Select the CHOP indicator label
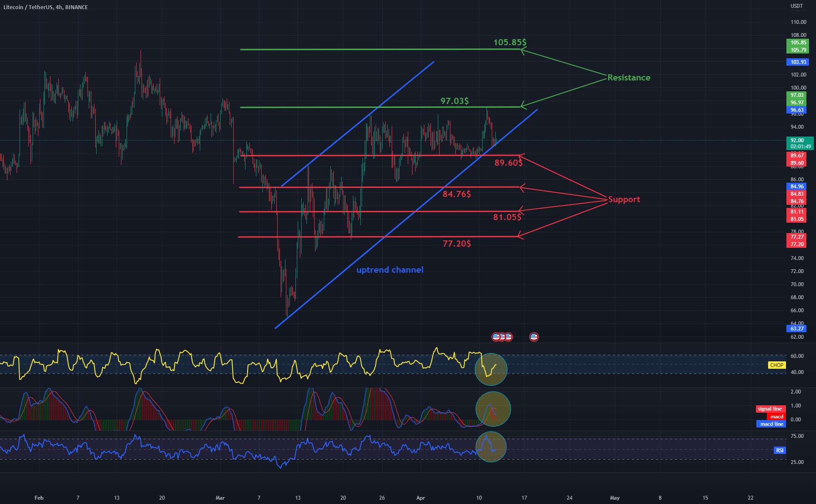 (x=777, y=365)
